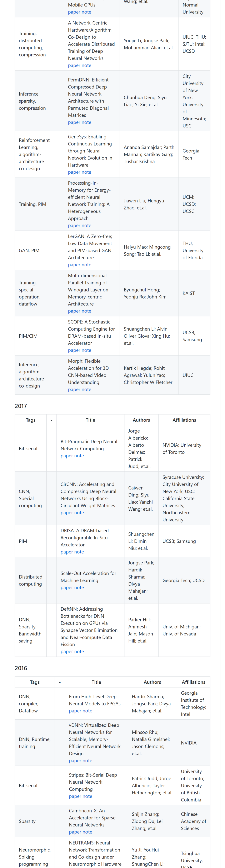
Task: Open paper link for Bit-Pragmatic Deep Neural Network Computing
Action: click(66, 456)
